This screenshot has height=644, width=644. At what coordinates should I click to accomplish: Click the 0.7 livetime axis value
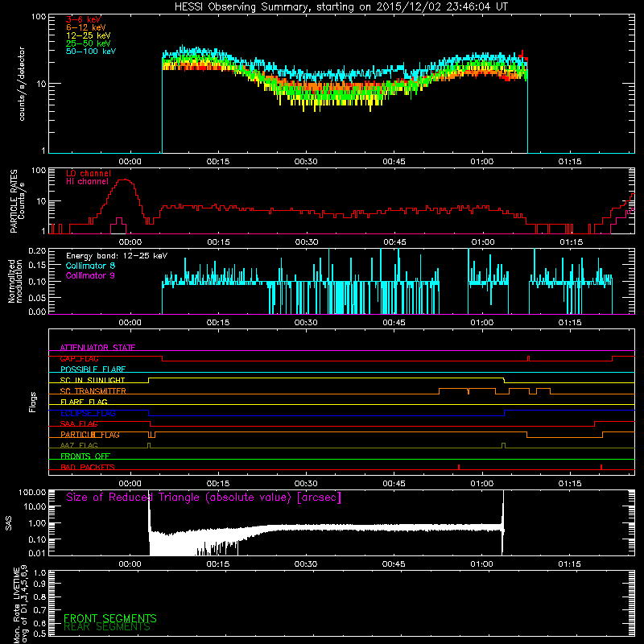pyautogui.click(x=39, y=609)
